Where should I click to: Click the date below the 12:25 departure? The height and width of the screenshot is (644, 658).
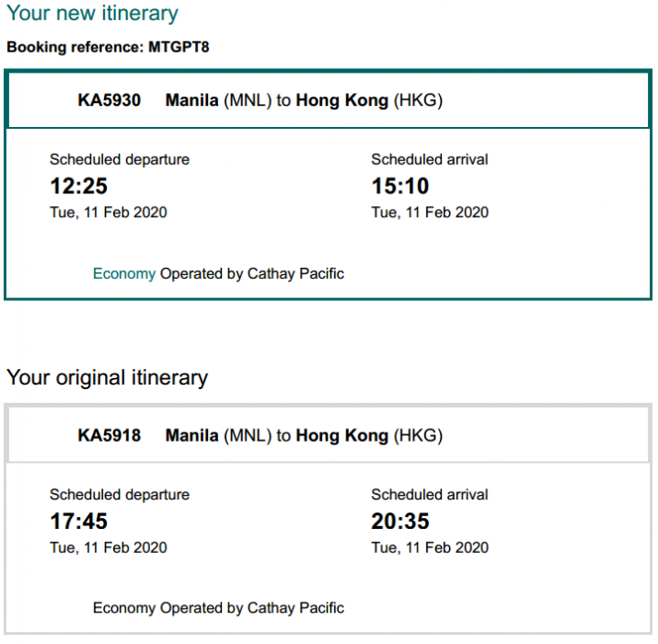click(x=109, y=213)
